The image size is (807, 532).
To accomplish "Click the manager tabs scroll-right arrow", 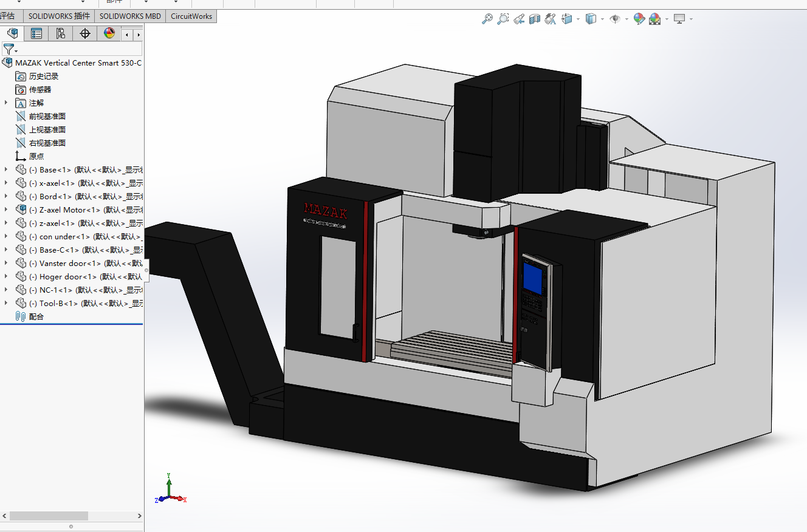I will tap(138, 35).
